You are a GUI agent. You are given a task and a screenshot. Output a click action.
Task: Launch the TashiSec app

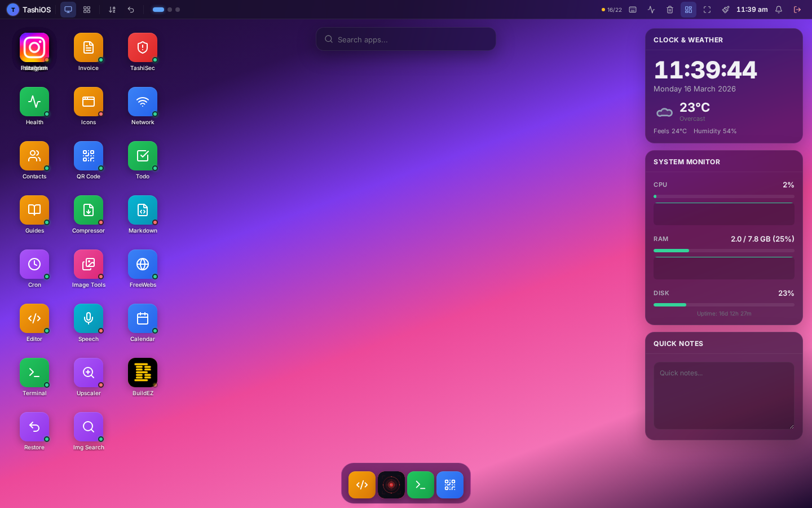142,48
